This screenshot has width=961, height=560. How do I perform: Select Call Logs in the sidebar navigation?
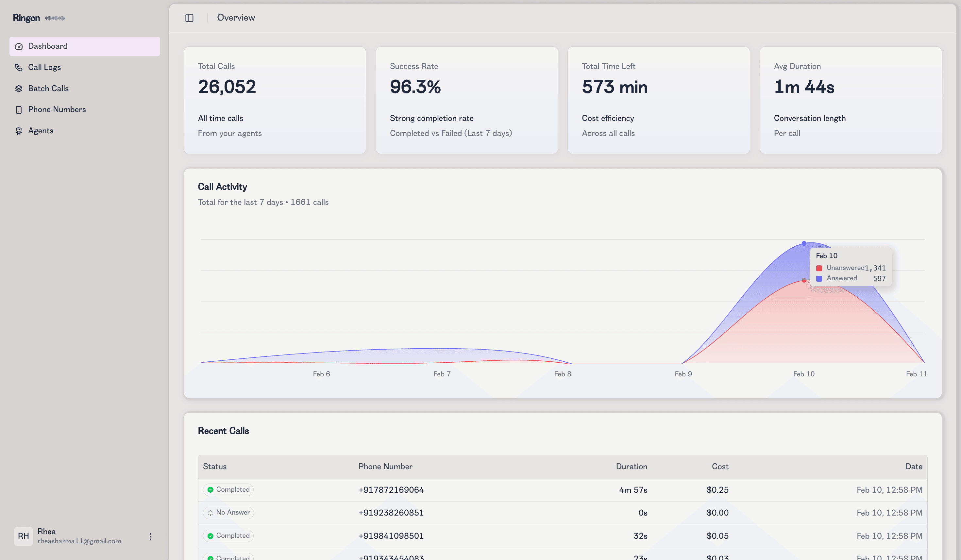(44, 67)
